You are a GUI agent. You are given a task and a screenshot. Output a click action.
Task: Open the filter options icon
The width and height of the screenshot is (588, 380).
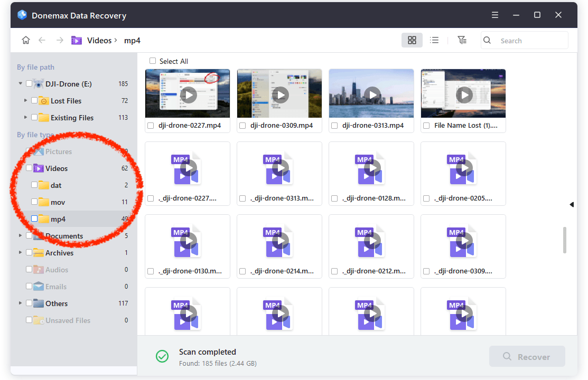pos(462,41)
